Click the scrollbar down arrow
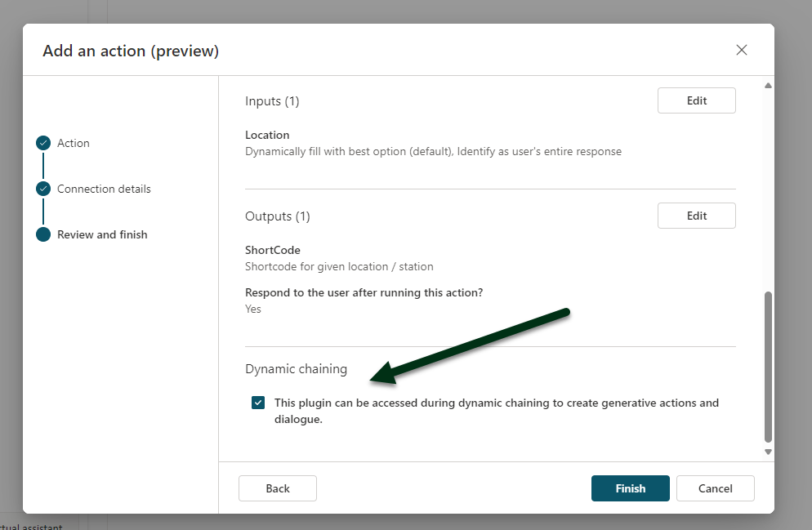This screenshot has height=530, width=812. coord(768,452)
